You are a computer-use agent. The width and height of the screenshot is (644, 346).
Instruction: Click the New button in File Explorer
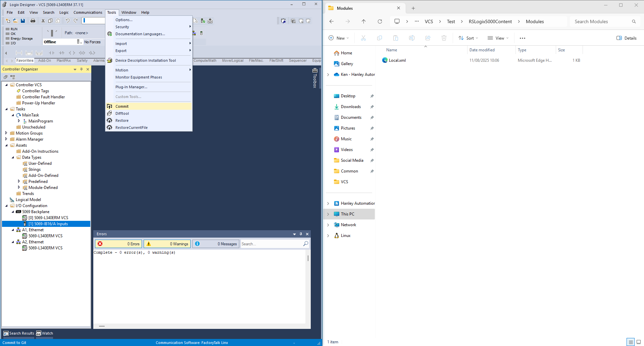click(x=339, y=38)
